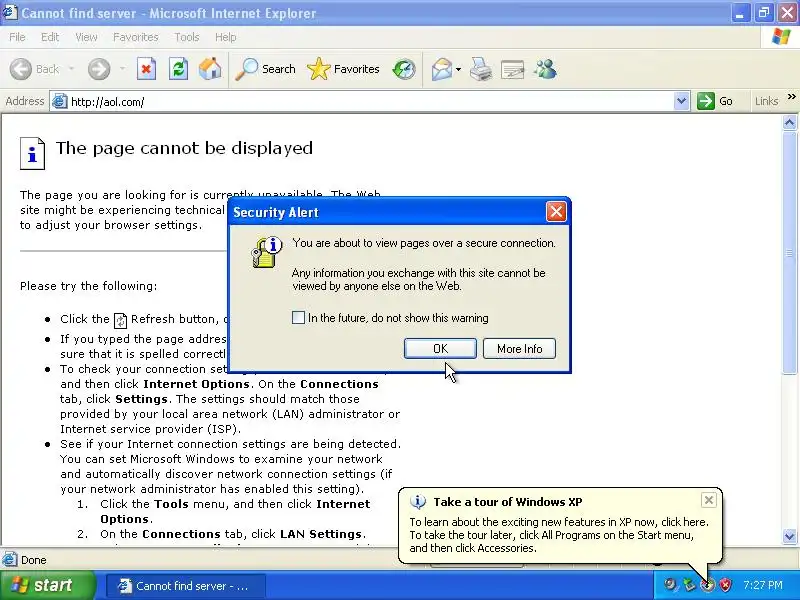Click the Edit page icon in the toolbar
This screenshot has width=800, height=600.
point(513,69)
